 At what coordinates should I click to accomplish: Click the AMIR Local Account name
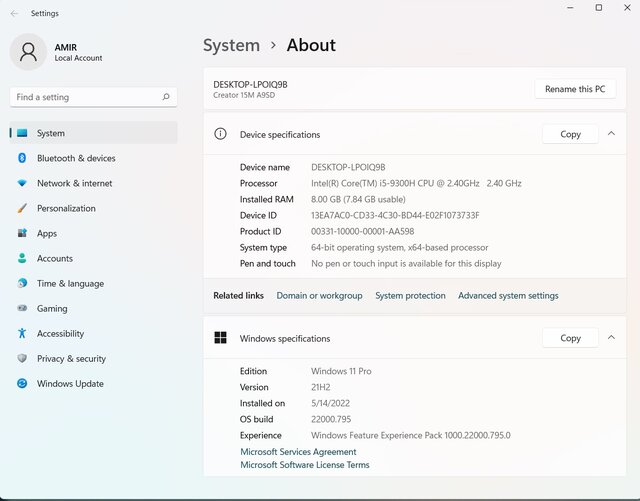[78, 52]
